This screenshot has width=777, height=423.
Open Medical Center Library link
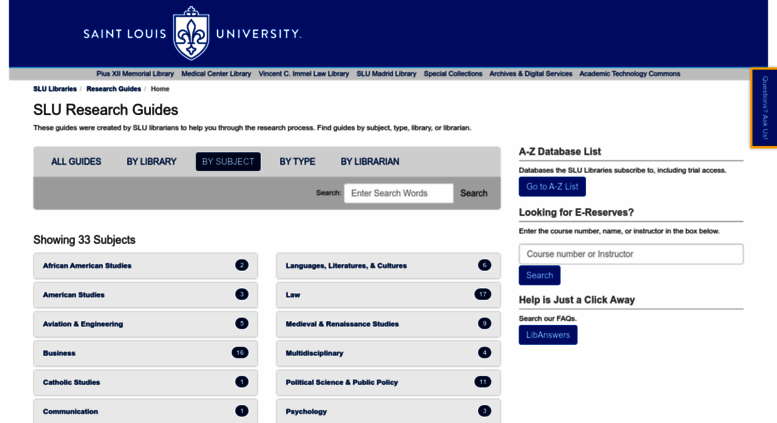point(216,74)
